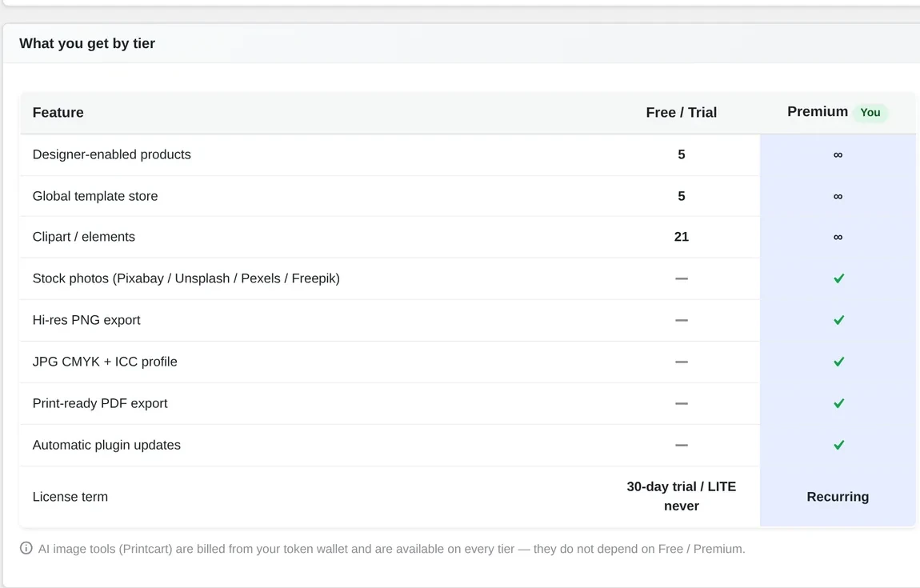Click the infinity symbol for Designer-enabled products
This screenshot has width=920, height=588.
click(838, 155)
